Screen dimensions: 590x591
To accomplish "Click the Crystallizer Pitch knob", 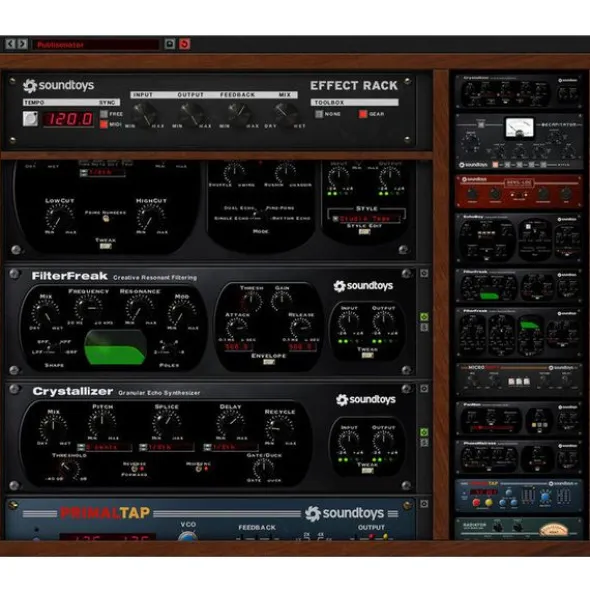I will [102, 424].
